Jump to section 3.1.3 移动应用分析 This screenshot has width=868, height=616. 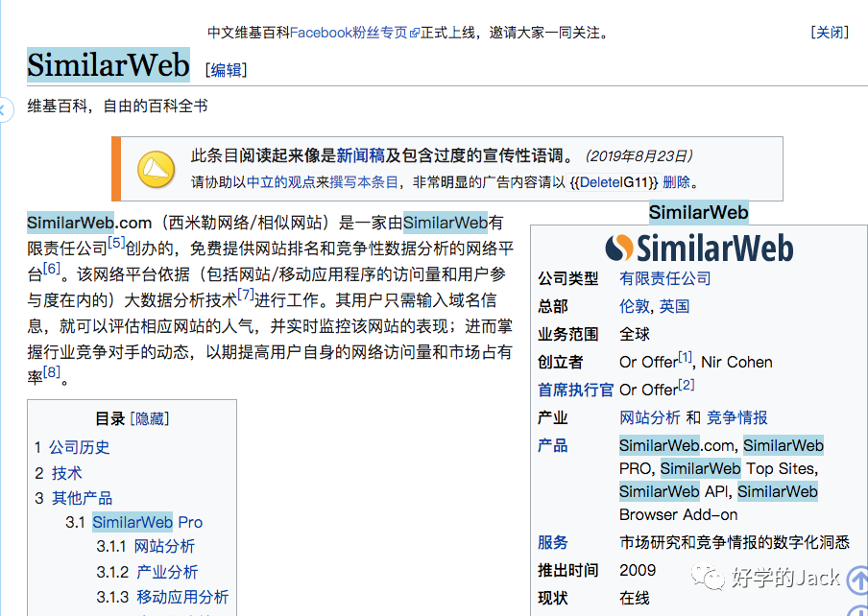182,597
